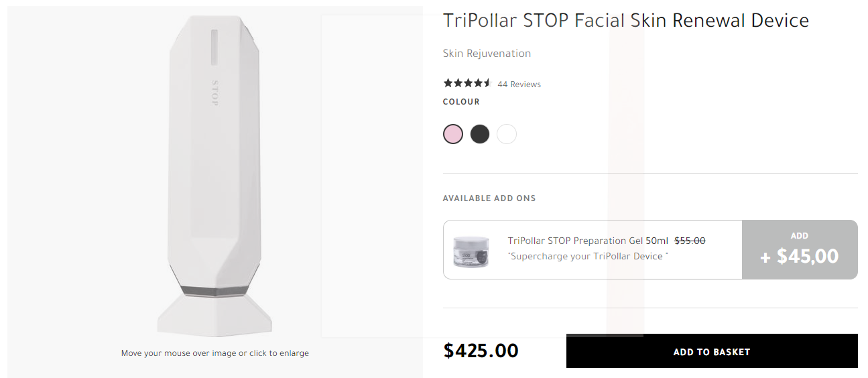Pick the white colour swatch

coord(507,134)
